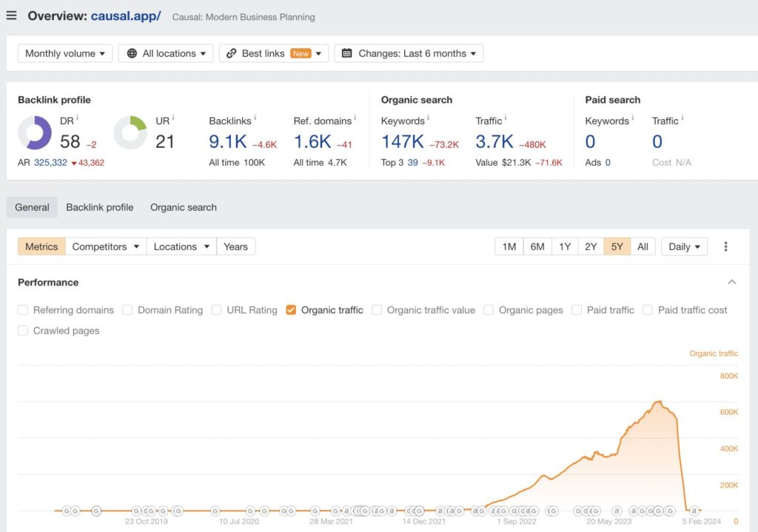Set chart range to 6M

[537, 246]
